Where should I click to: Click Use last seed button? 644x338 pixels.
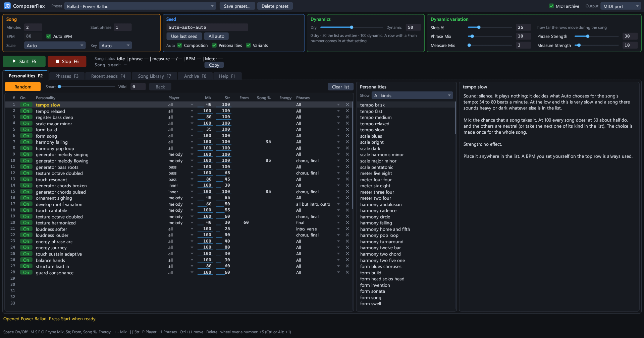click(184, 36)
